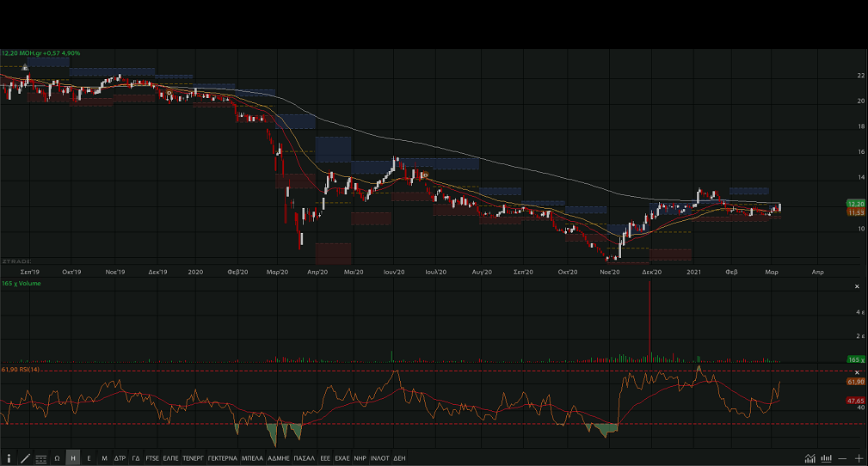Switch to weekly E timeframe
868x466 pixels.
tap(89, 458)
